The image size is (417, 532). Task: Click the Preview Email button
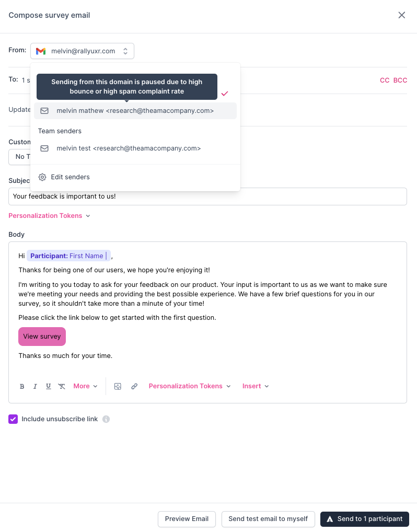(187, 519)
